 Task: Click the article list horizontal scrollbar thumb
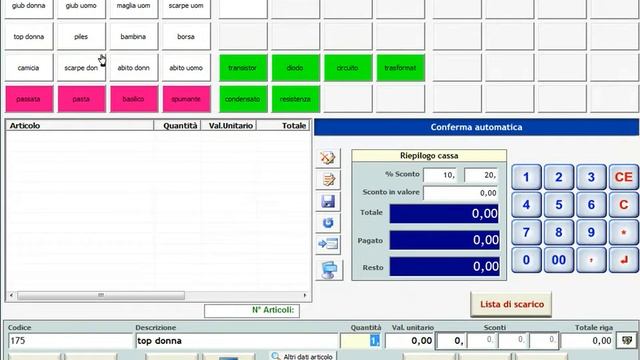(x=101, y=295)
